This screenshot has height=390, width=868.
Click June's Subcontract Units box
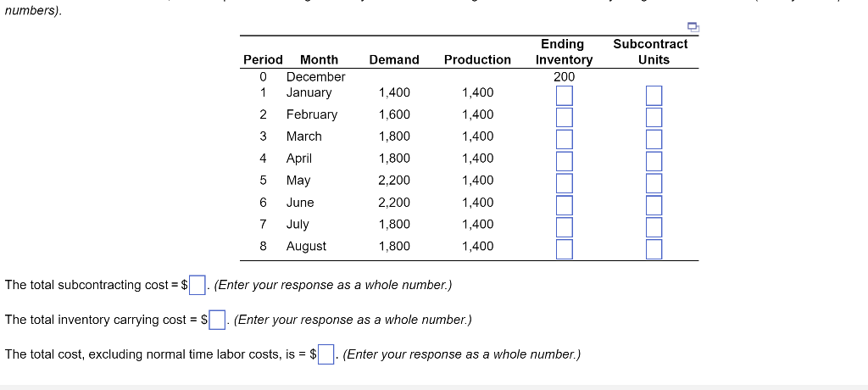(653, 204)
